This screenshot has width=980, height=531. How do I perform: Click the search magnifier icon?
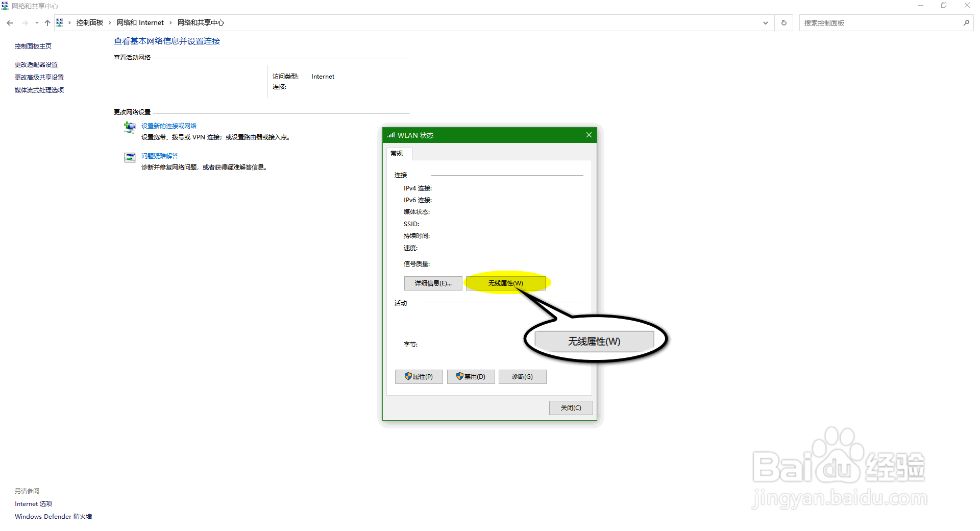click(966, 23)
